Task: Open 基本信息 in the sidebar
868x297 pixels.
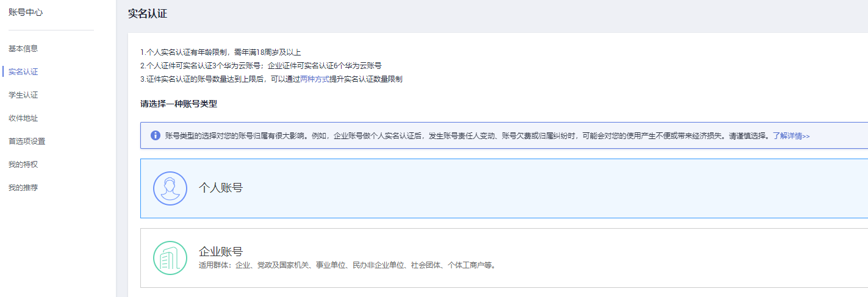Action: [x=23, y=49]
